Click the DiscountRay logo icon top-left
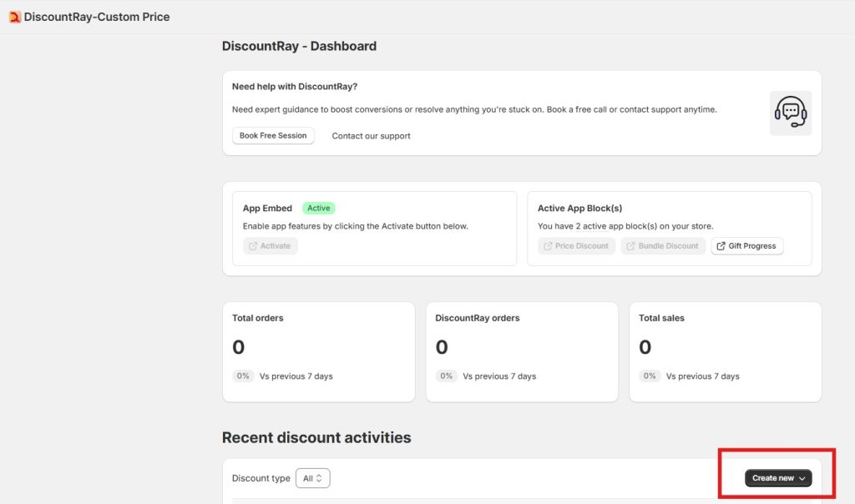 click(13, 17)
